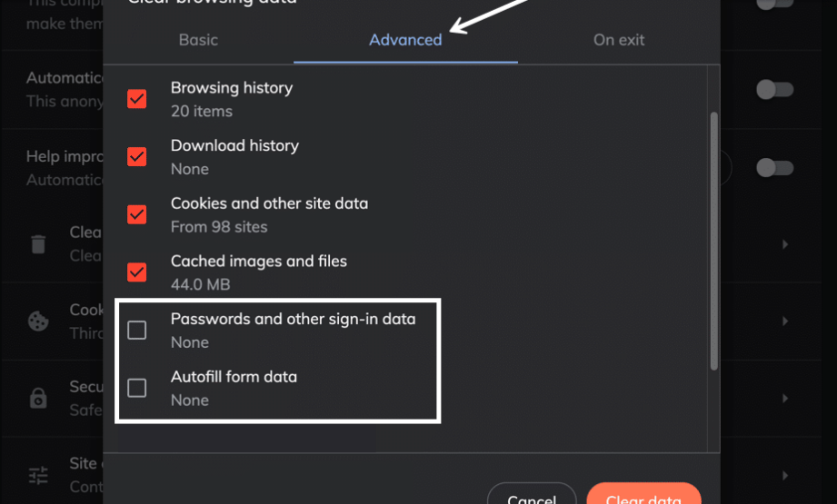This screenshot has width=837, height=504.
Task: Check the Autofill form data checkbox
Action: click(136, 388)
